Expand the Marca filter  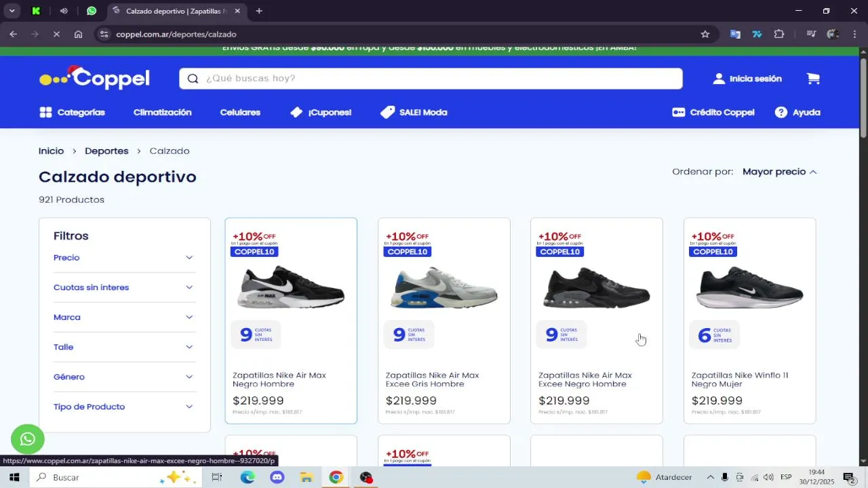125,317
